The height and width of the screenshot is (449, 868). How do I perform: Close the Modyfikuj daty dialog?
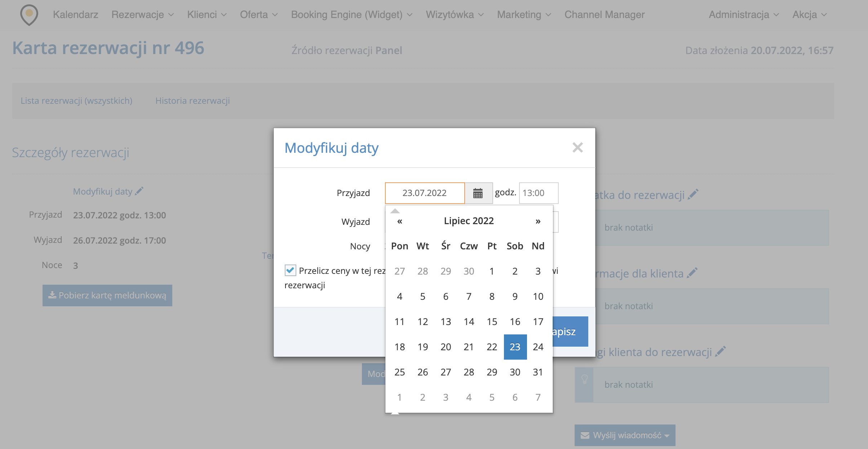click(577, 147)
